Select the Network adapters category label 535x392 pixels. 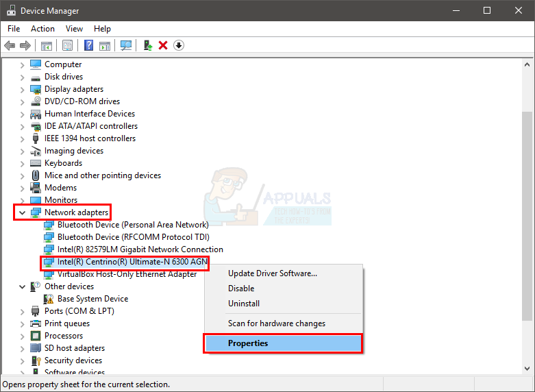(77, 212)
